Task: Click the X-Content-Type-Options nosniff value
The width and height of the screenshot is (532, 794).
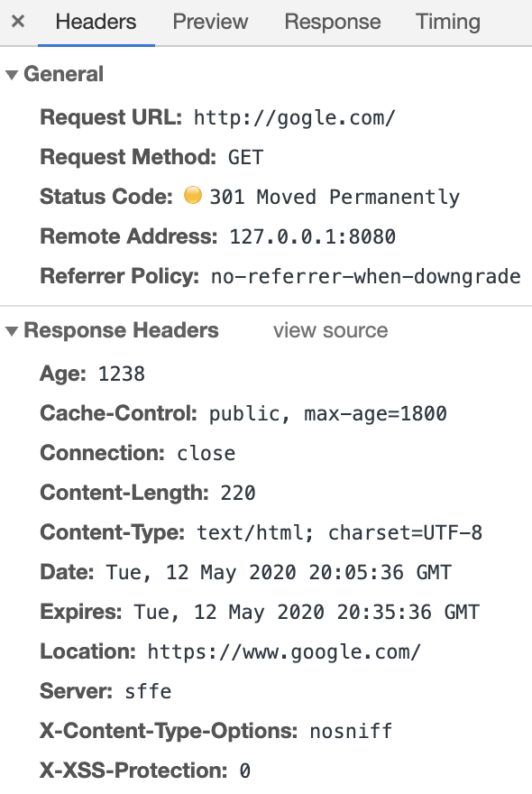Action: tap(351, 731)
